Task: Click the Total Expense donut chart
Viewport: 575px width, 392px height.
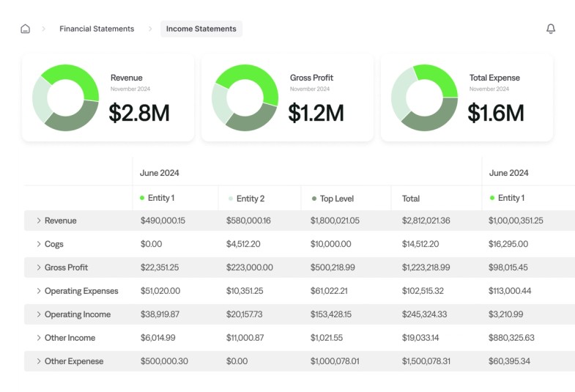Action: [424, 97]
